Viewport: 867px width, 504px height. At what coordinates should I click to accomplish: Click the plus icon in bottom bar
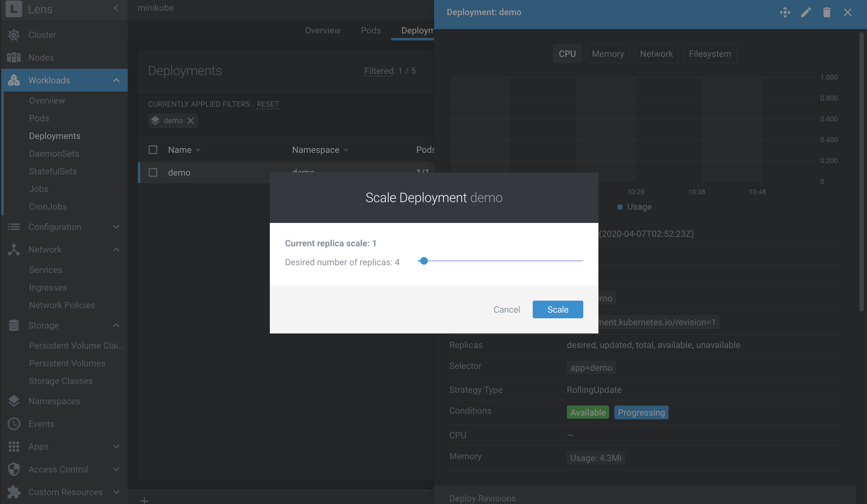pyautogui.click(x=144, y=500)
